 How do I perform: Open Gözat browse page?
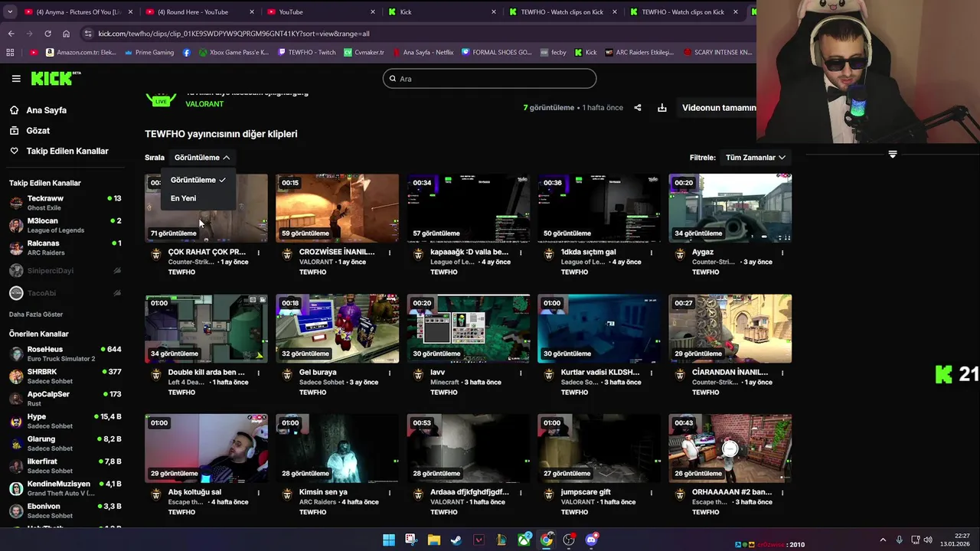coord(38,131)
